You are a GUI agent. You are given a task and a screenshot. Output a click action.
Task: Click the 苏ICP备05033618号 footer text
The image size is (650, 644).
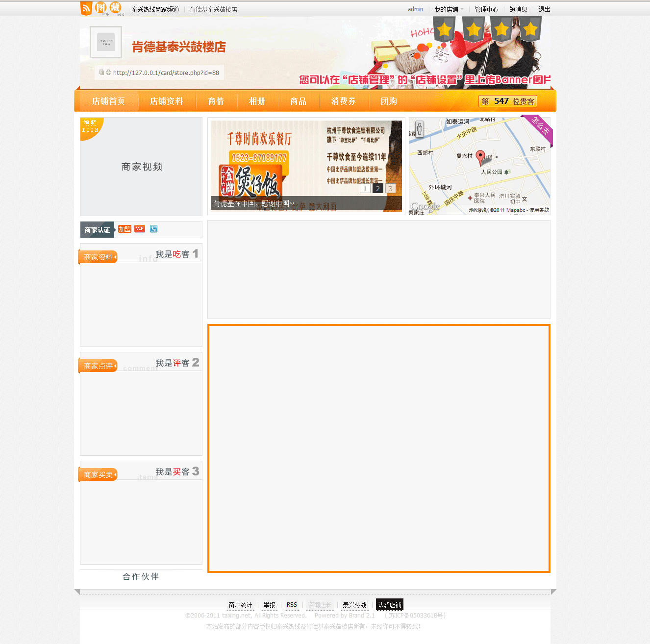pyautogui.click(x=417, y=616)
